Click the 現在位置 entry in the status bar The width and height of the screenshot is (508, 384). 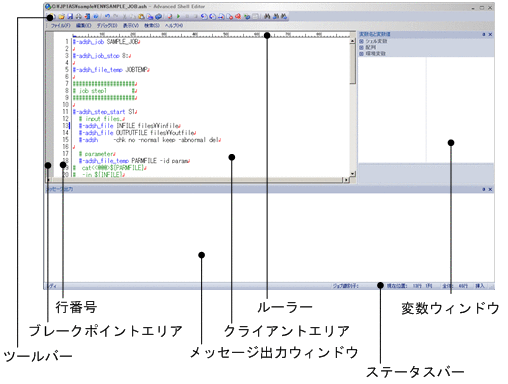coord(409,286)
